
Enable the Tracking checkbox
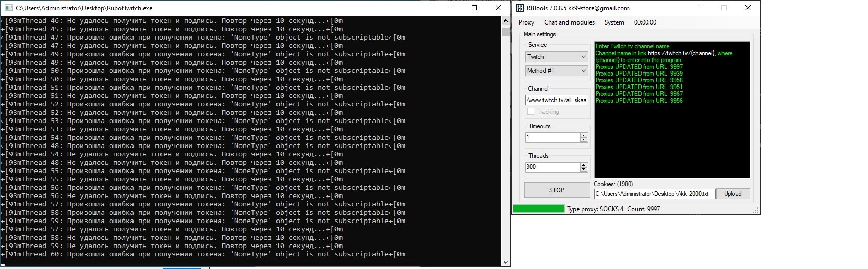click(x=531, y=112)
